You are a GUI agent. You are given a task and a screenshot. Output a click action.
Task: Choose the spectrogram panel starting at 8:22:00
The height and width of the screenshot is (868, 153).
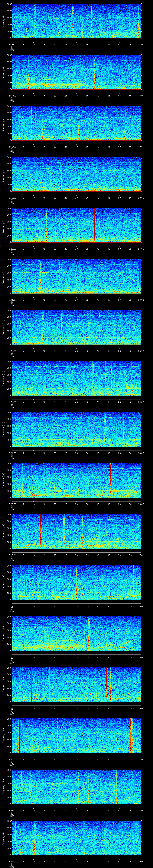[x=77, y=327]
